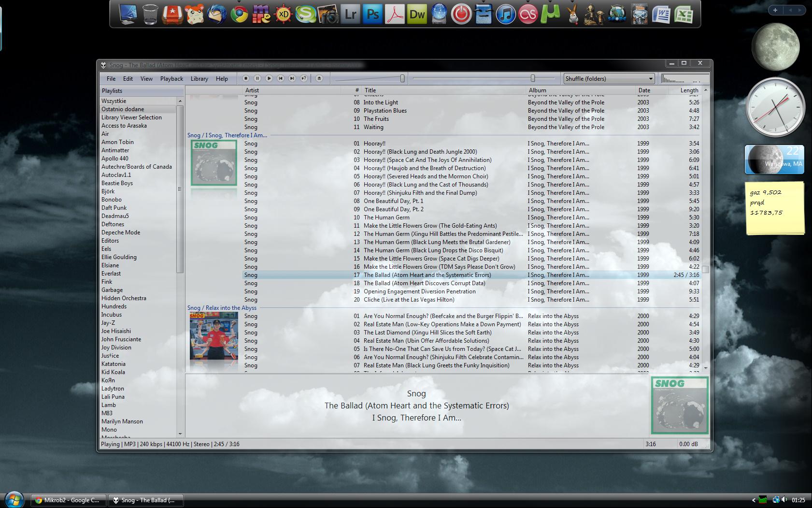Launch Lightroom from the dock
Screen dimensions: 812x508
click(350, 14)
